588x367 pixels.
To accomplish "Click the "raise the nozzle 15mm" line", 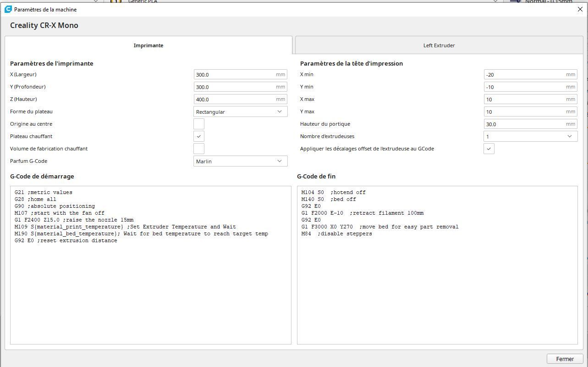I will [x=74, y=220].
